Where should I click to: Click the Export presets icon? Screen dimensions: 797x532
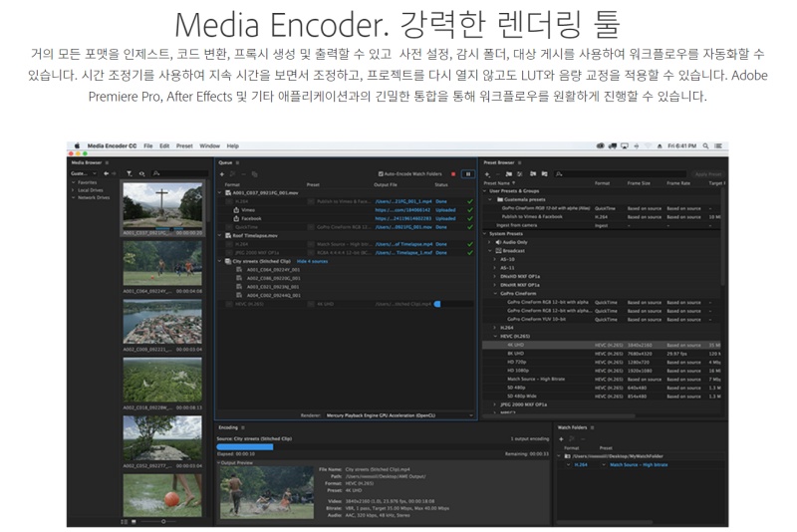[544, 174]
